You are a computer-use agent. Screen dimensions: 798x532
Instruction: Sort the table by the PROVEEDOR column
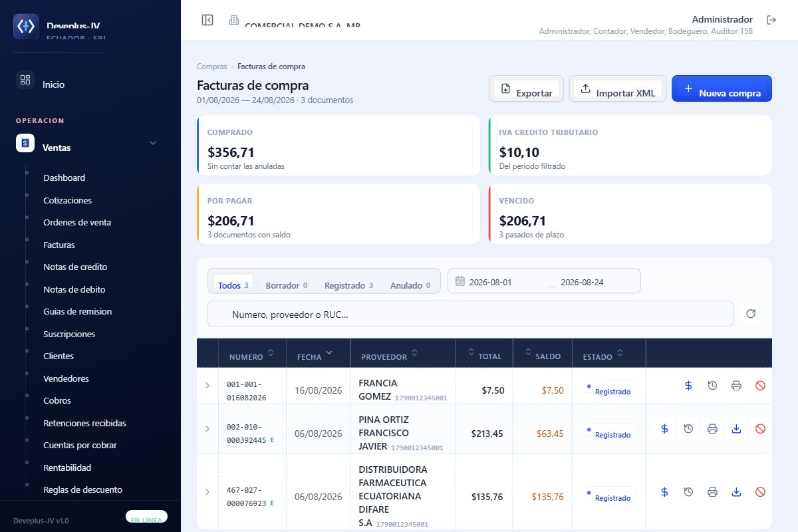point(403,354)
